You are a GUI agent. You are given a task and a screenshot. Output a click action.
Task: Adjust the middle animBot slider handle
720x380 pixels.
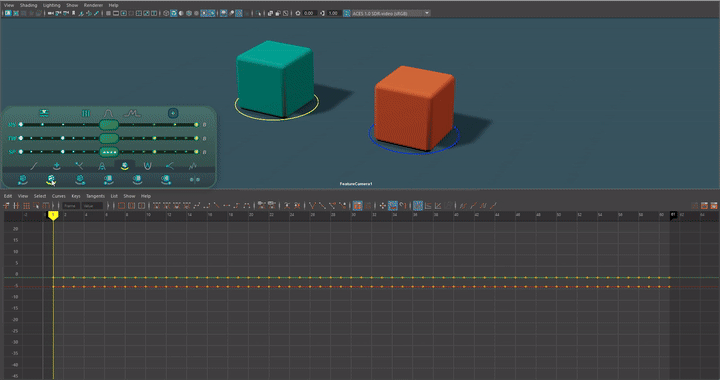click(x=109, y=138)
